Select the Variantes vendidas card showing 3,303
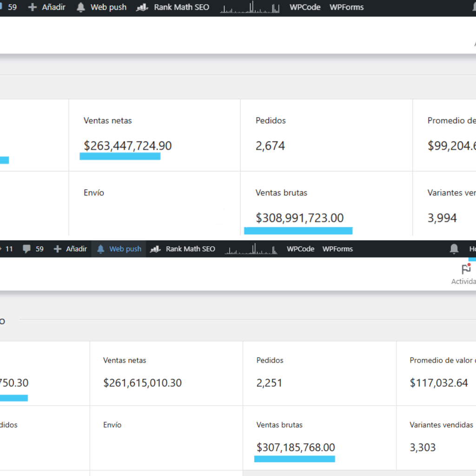 click(436, 437)
